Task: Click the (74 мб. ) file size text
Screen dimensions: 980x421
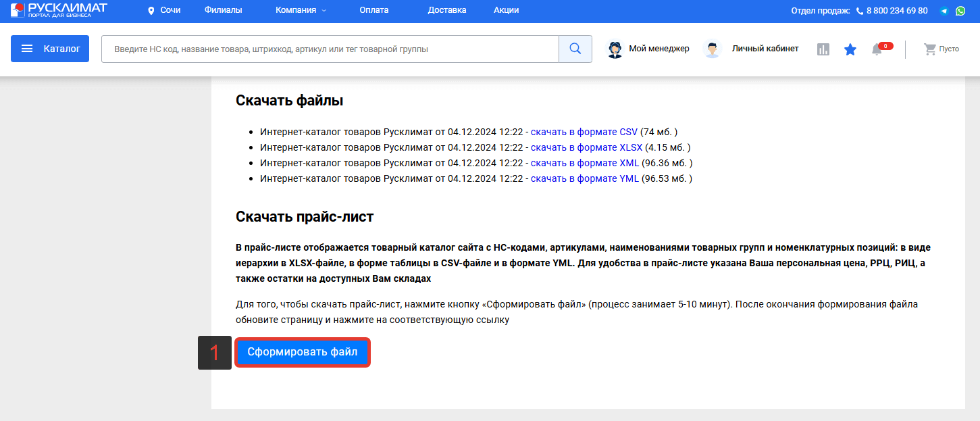Action: tap(659, 132)
